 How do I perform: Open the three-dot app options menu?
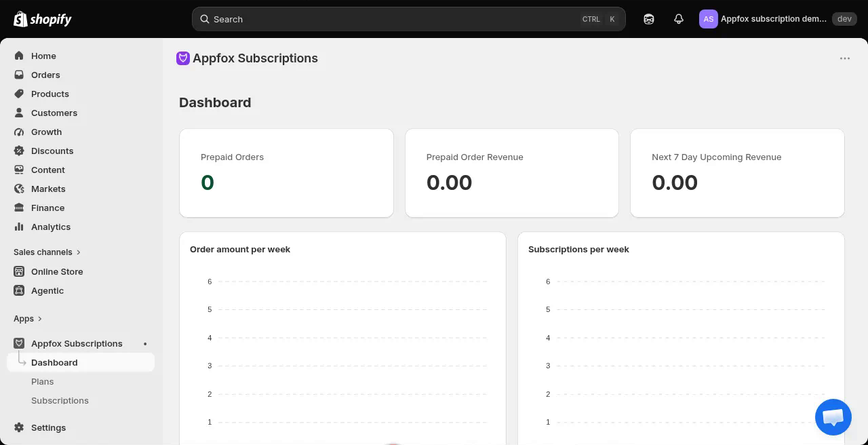pos(845,58)
